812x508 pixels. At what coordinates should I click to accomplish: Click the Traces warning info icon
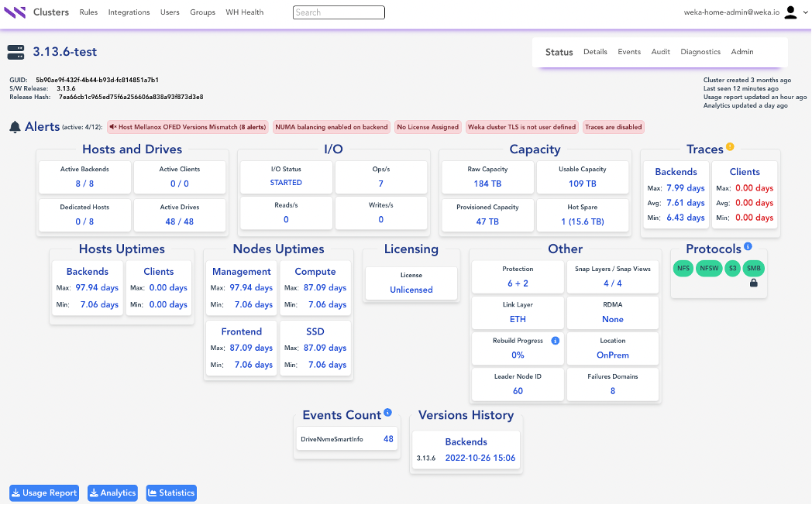tap(729, 147)
